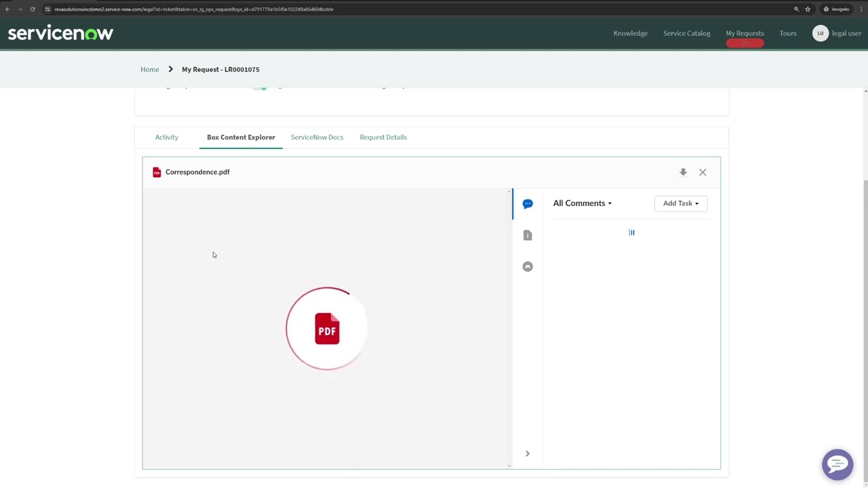868x488 pixels.
Task: Expand the All Comments filter dropdown
Action: pos(583,203)
